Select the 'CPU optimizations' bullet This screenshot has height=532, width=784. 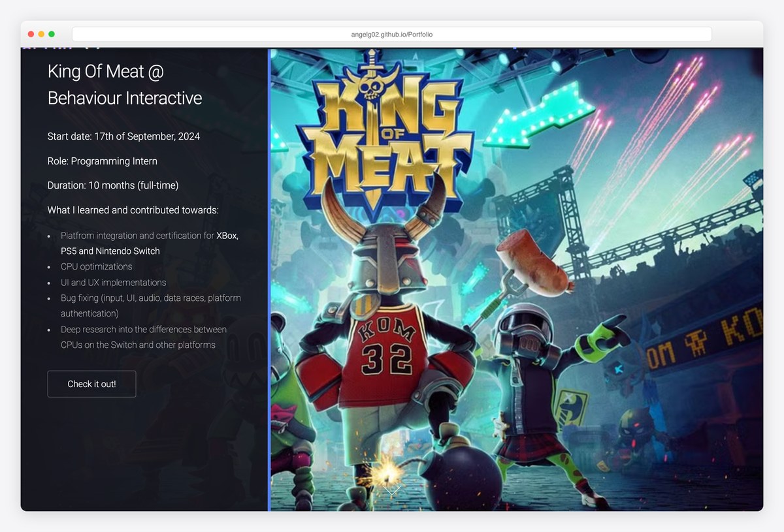pyautogui.click(x=97, y=266)
